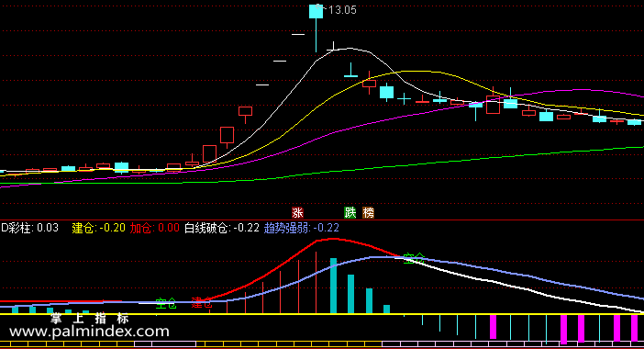Select the first magenta histogram bar

pyautogui.click(x=493, y=327)
